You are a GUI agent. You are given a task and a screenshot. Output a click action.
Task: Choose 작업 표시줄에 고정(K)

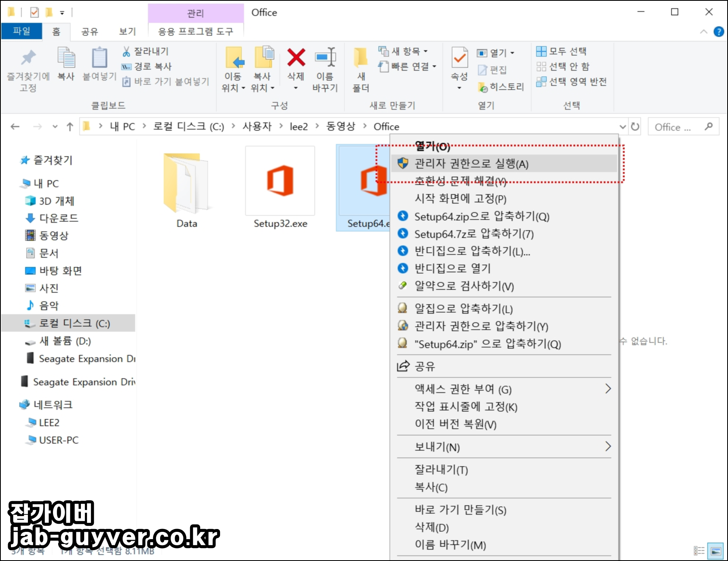tap(504, 406)
